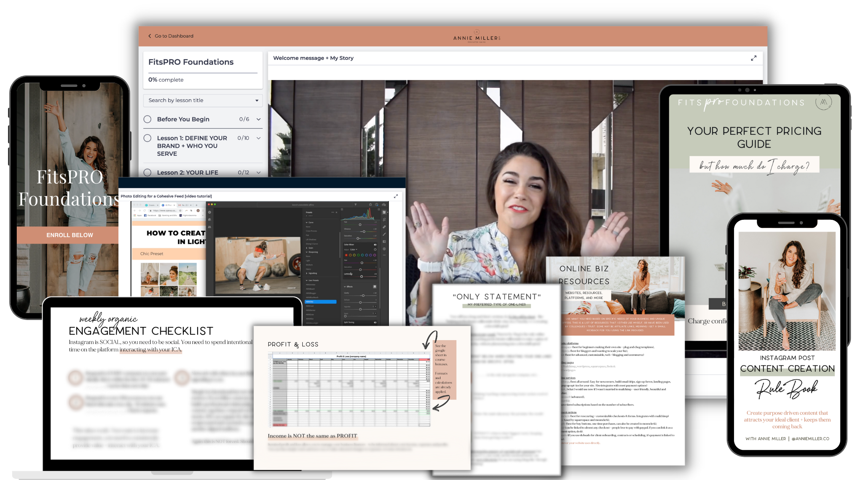
Task: Click the Chrome address bar with the Canva URL
Action: [x=165, y=211]
